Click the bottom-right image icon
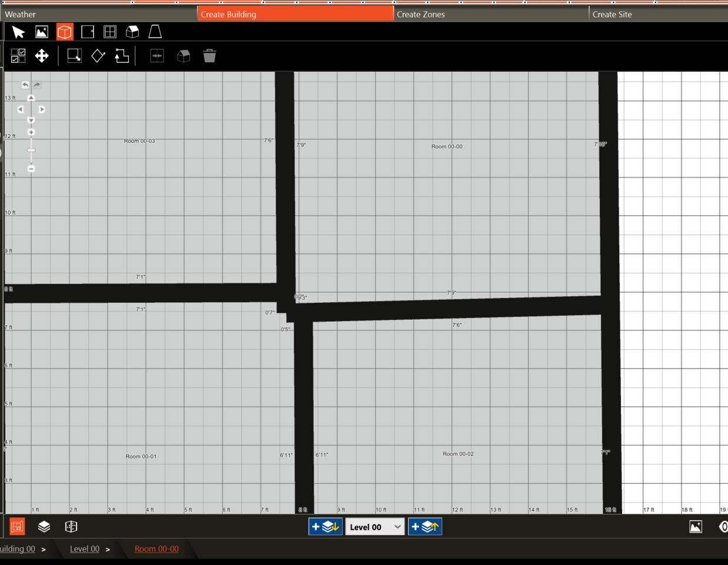This screenshot has height=565, width=728. coord(696,527)
